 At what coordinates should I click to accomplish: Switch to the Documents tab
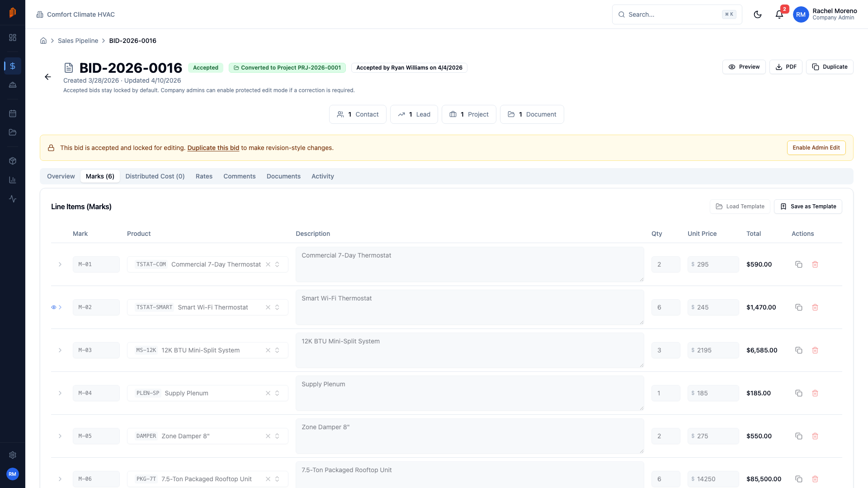283,176
